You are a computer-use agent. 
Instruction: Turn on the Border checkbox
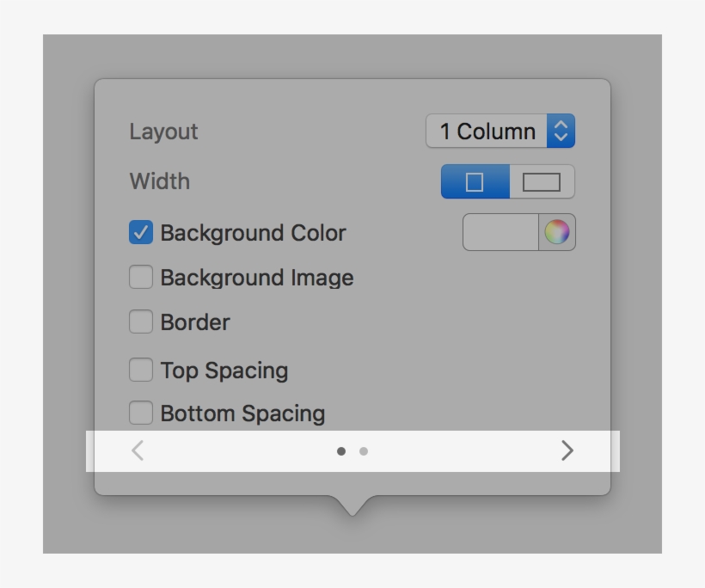[x=140, y=322]
